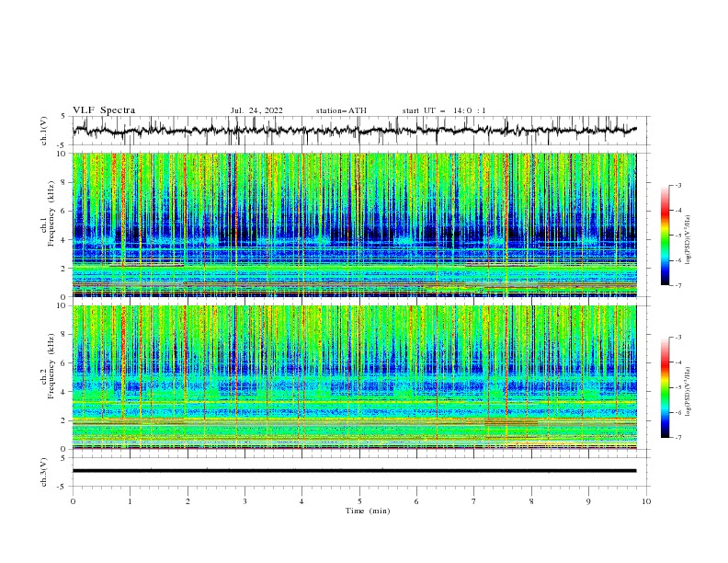
Task: Click time axis tick label "3"
Action: (x=245, y=501)
